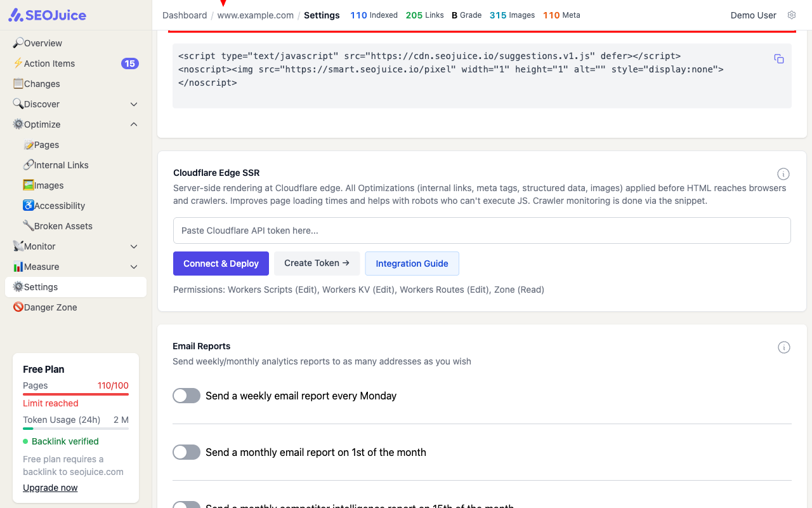Go to Action Items
Image resolution: width=812 pixels, height=508 pixels.
pyautogui.click(x=75, y=63)
